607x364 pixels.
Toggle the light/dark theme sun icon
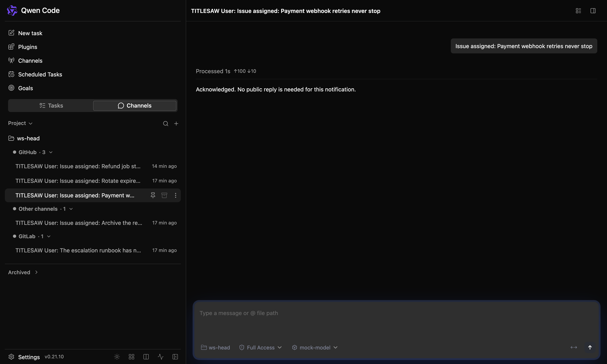click(x=117, y=357)
